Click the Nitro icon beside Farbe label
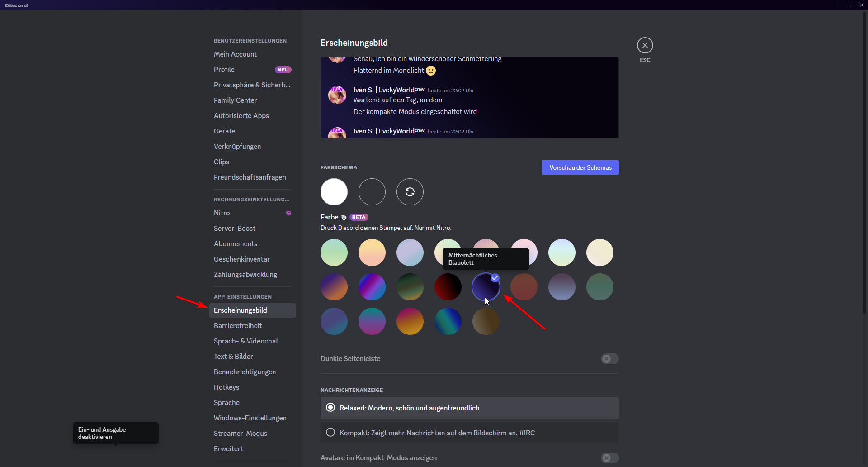868x467 pixels. pyautogui.click(x=344, y=218)
